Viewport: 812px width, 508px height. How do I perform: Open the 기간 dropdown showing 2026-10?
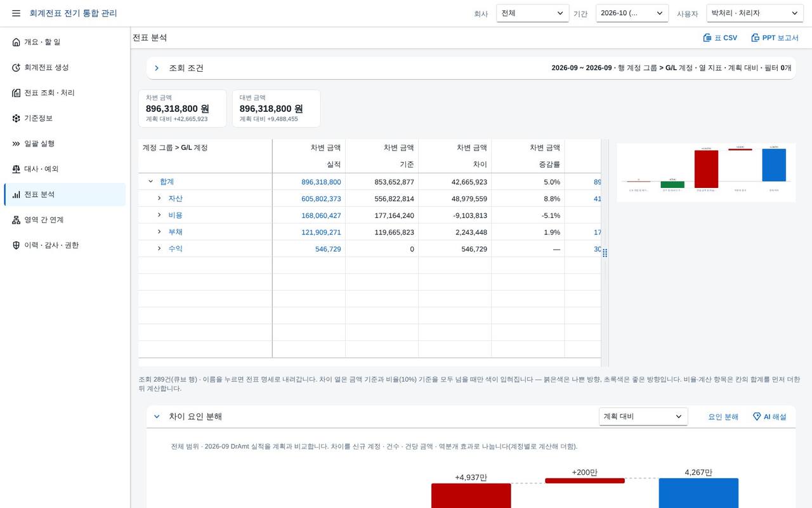(x=632, y=13)
